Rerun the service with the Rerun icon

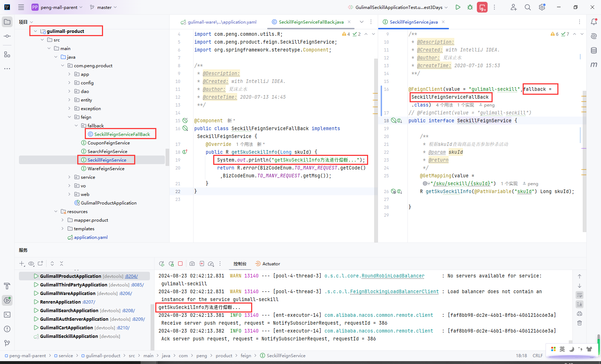162,264
